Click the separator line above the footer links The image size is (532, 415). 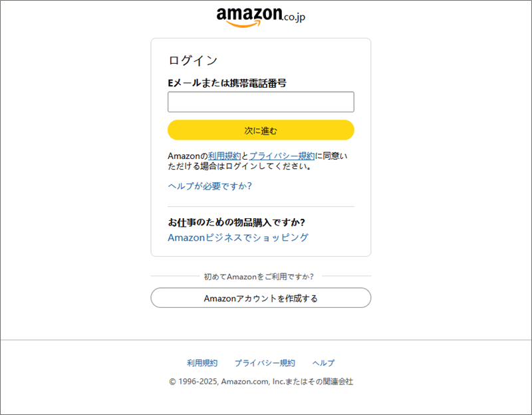click(x=266, y=340)
